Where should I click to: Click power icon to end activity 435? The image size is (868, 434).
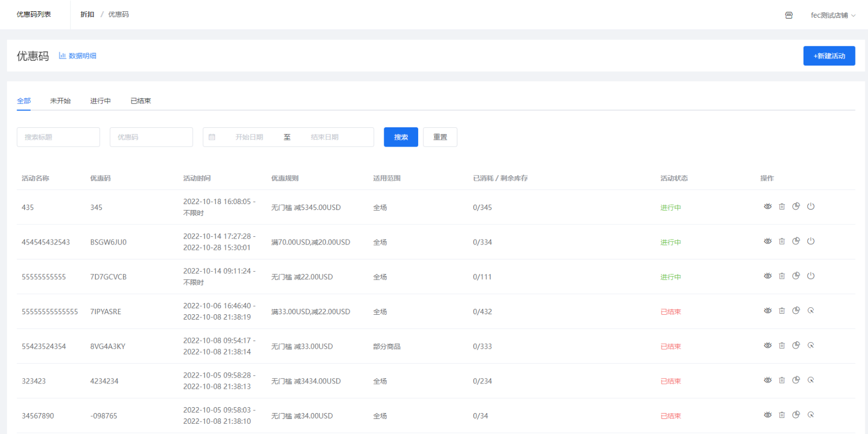811,207
